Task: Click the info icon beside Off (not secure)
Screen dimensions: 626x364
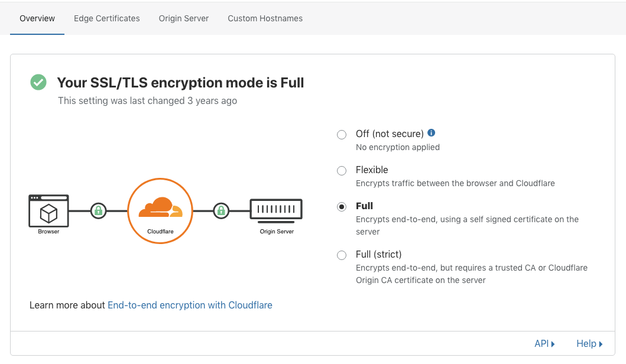Action: (x=432, y=133)
